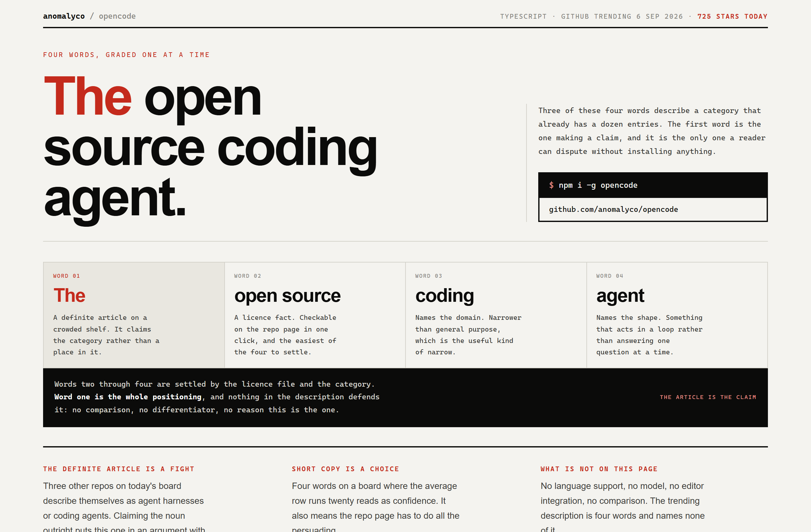Click 'THE DEFINITE ARTICLE IS A FIGHT' heading
This screenshot has height=532, width=811.
point(118,469)
